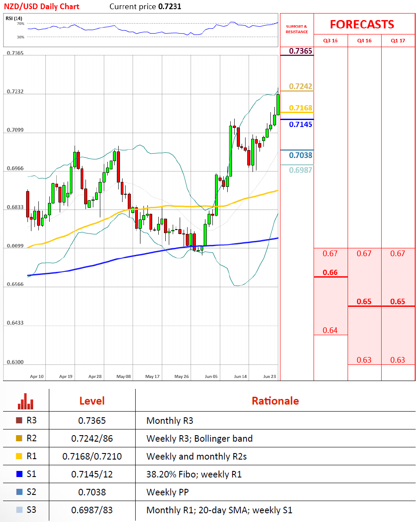
Task: Click the 0.7365 cell in level table
Action: pos(92,421)
